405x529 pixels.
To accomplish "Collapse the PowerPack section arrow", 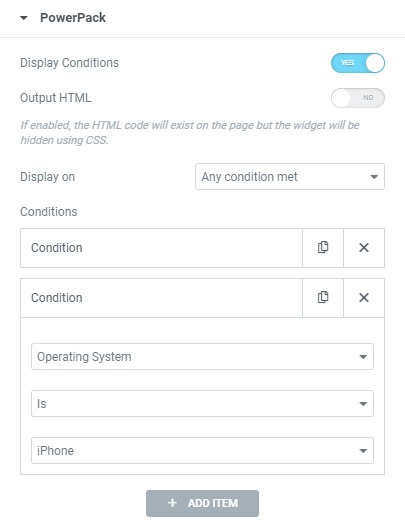I will point(24,18).
